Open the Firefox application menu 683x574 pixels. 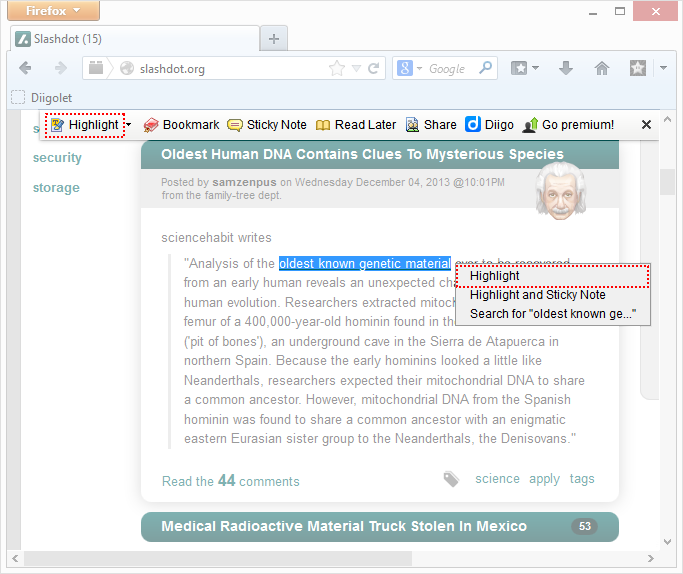coord(53,10)
